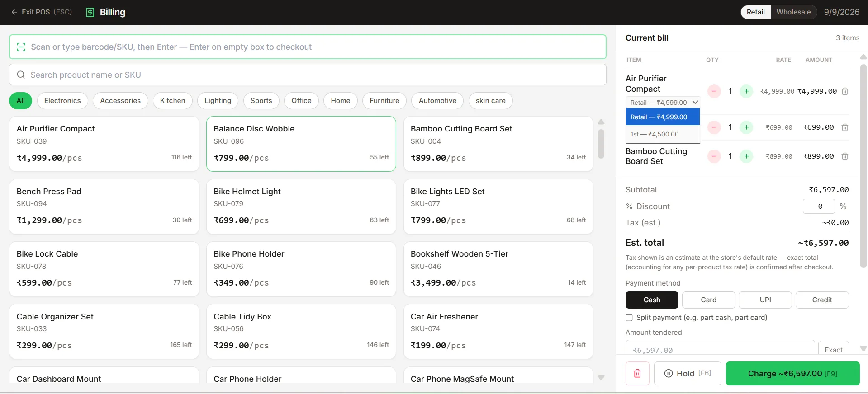Click Exit POS back arrow
The height and width of the screenshot is (394, 868).
14,12
